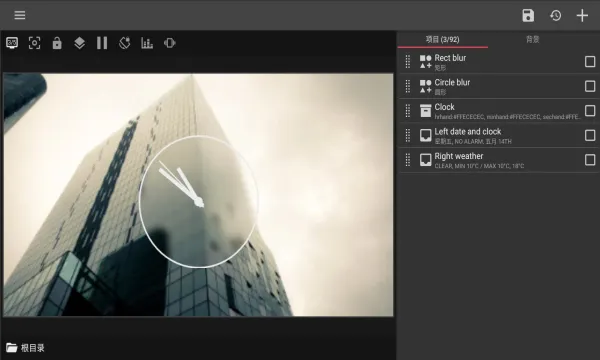Screen dimensions: 600x360
Task: Click the contrast half-circle icon
Action: click(x=170, y=43)
